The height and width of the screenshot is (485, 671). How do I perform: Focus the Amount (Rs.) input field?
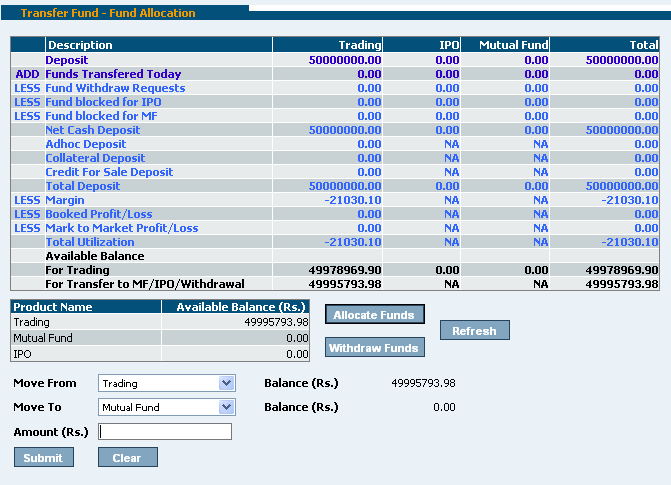pos(165,432)
